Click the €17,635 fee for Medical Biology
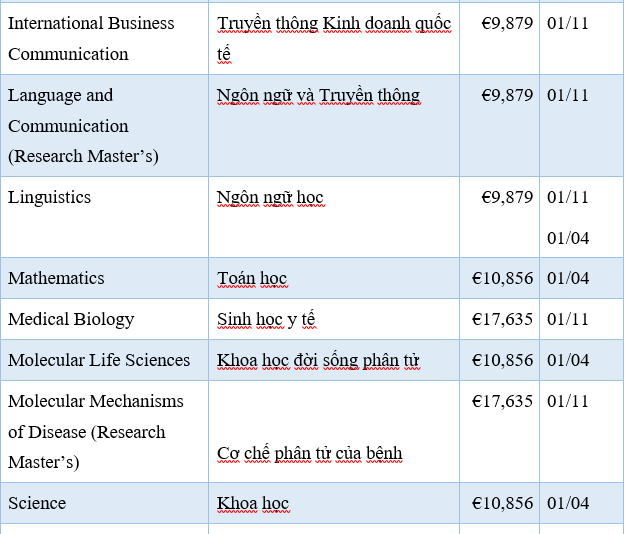 click(502, 319)
